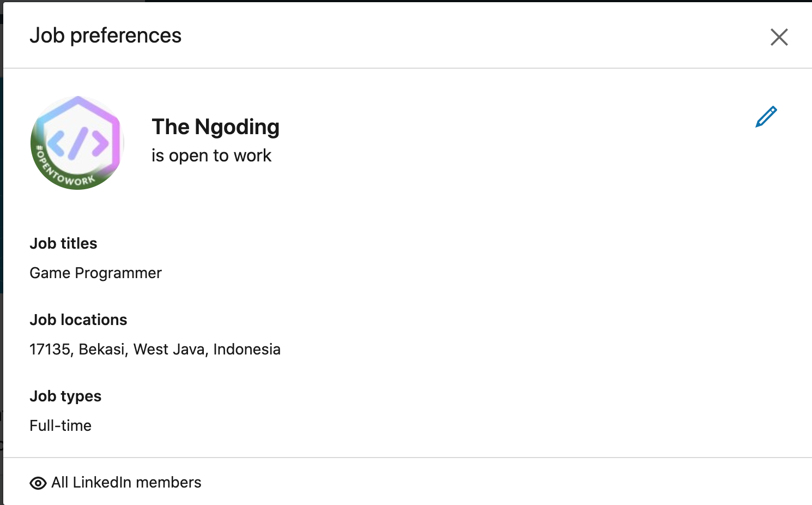Select the Full-time job type entry

click(60, 425)
